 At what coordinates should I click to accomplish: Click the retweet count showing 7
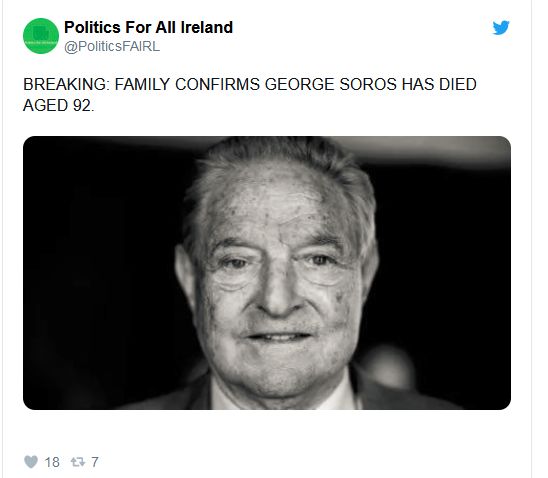(95, 462)
